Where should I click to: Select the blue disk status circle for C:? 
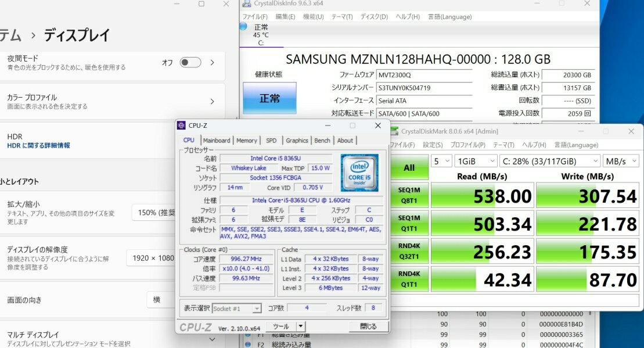point(243,27)
